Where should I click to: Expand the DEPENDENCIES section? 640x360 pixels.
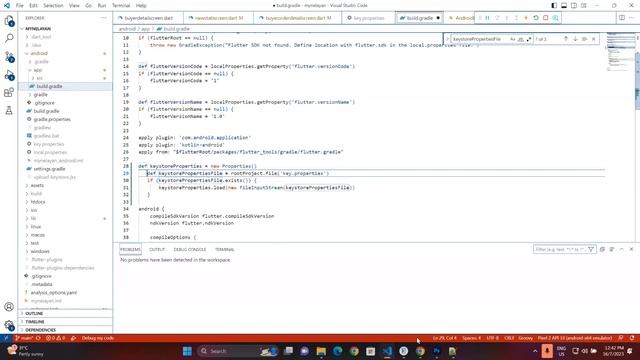click(40, 330)
